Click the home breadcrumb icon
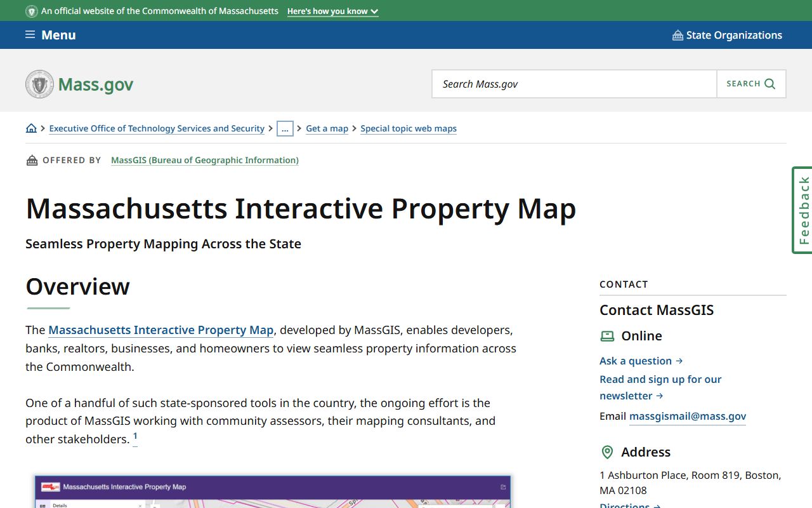812x508 pixels. pyautogui.click(x=31, y=128)
